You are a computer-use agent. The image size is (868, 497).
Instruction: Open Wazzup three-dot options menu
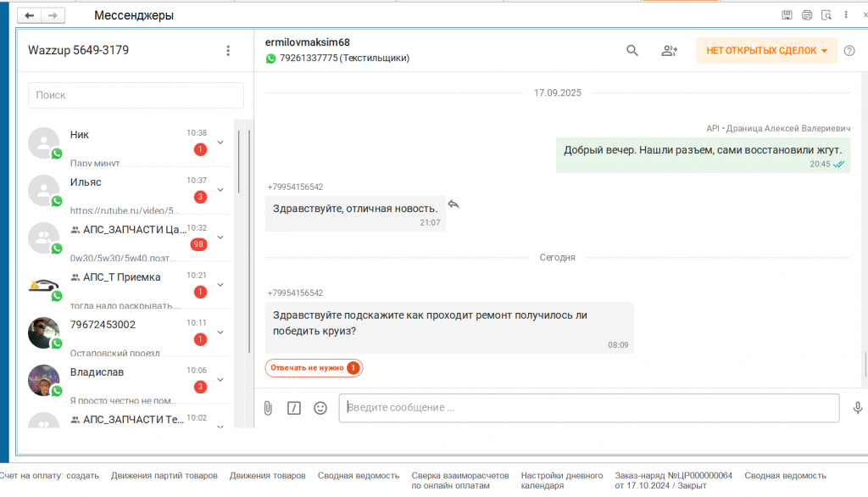pyautogui.click(x=228, y=51)
